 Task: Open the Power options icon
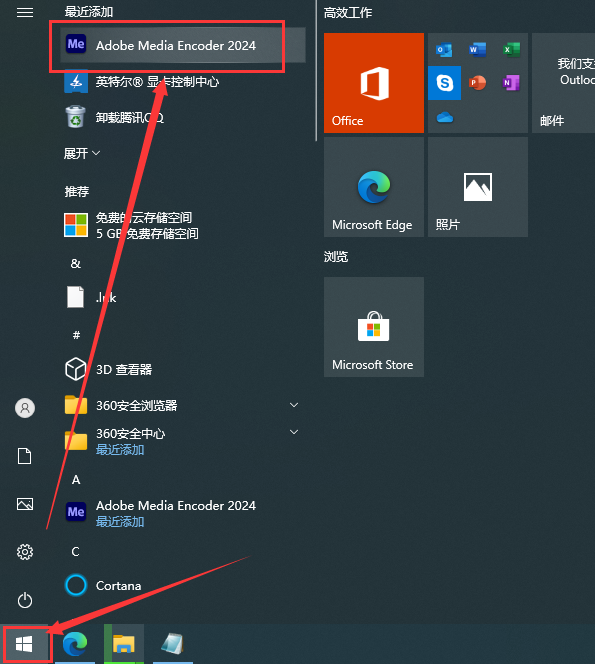[25, 600]
